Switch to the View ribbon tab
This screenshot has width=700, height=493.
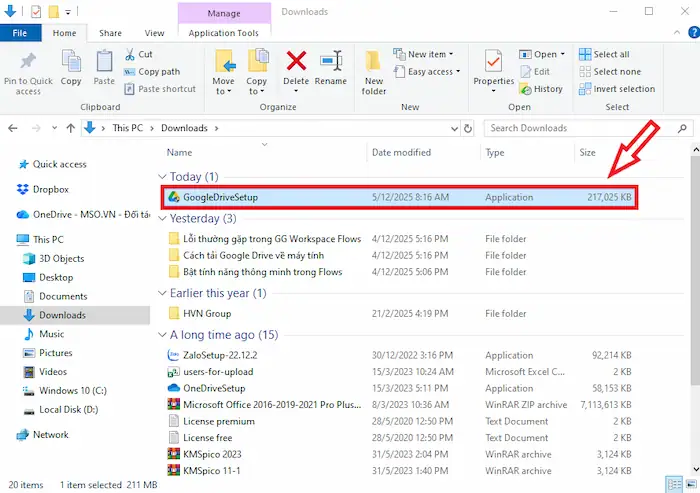tap(154, 33)
